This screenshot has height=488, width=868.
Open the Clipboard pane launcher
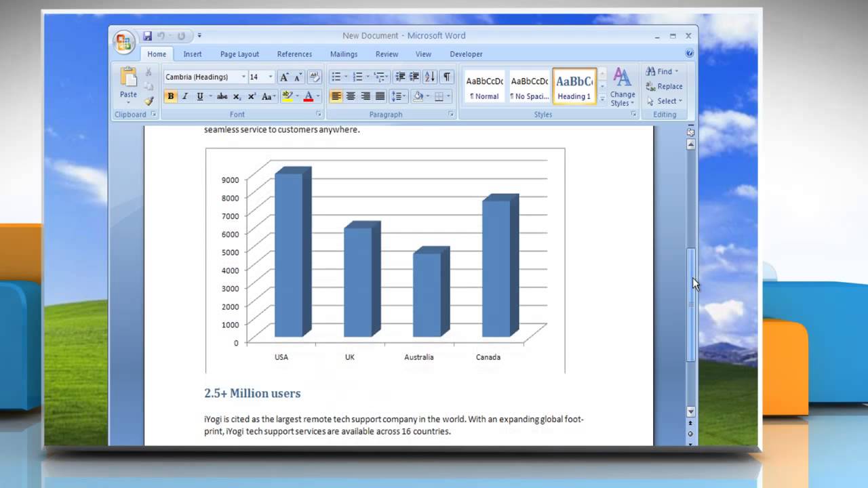coord(153,115)
